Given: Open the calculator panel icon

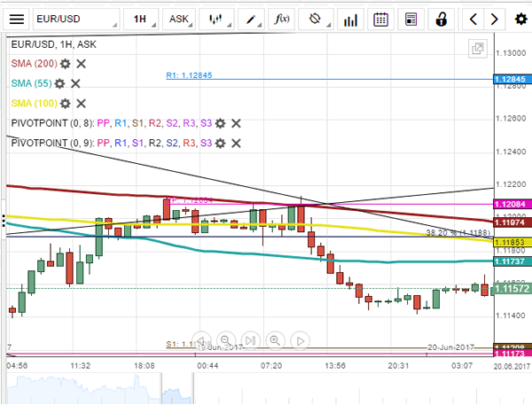Looking at the screenshot, I should point(411,19).
